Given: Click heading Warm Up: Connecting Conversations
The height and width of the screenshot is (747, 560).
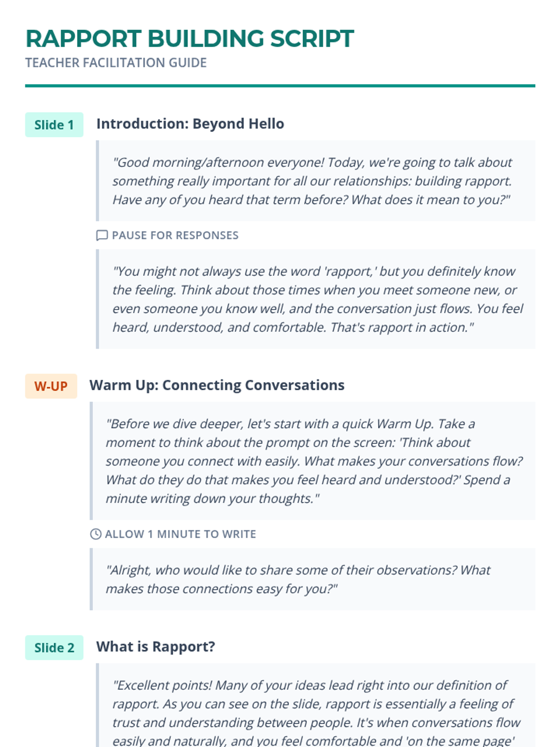Looking at the screenshot, I should pyautogui.click(x=217, y=385).
